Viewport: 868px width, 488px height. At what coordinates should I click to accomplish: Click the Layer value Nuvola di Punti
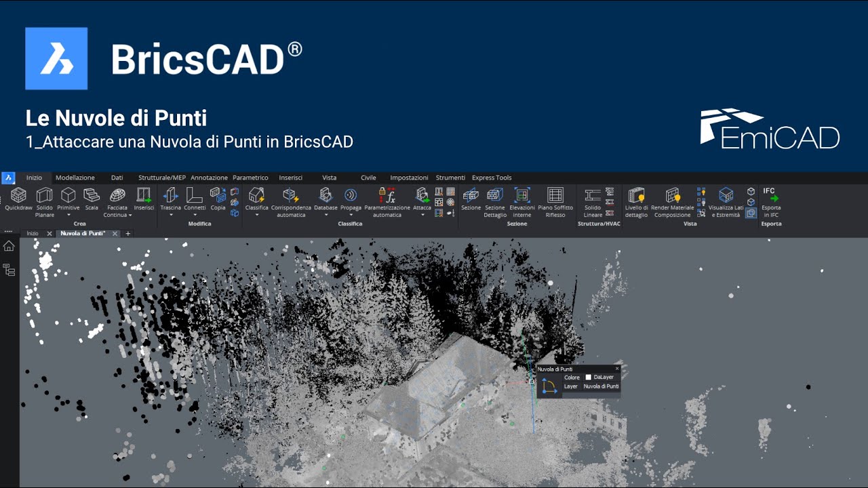tap(601, 386)
